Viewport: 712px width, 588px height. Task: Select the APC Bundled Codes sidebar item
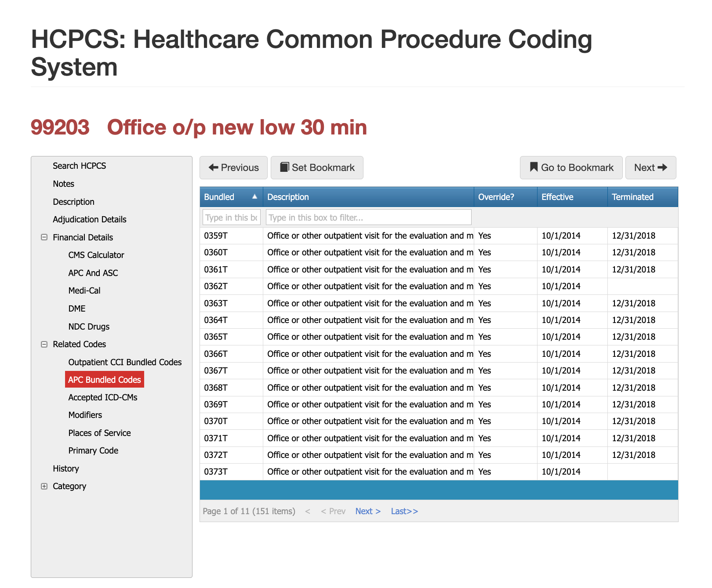[x=104, y=379]
